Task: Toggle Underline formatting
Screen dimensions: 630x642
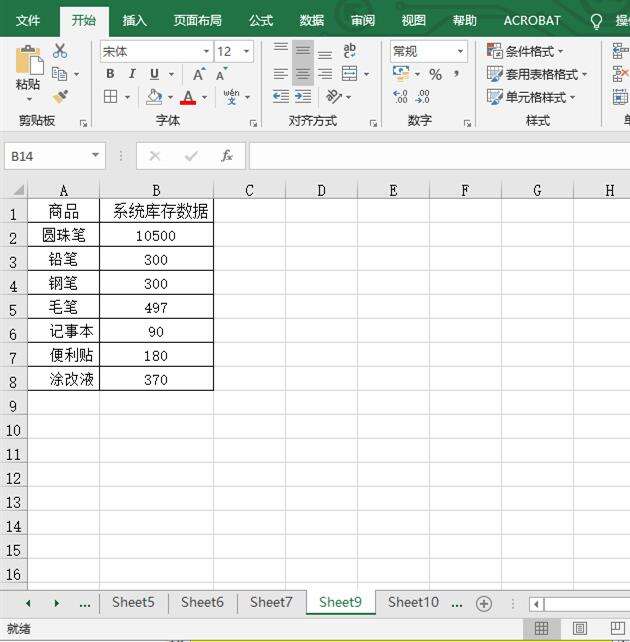Action: coord(154,74)
